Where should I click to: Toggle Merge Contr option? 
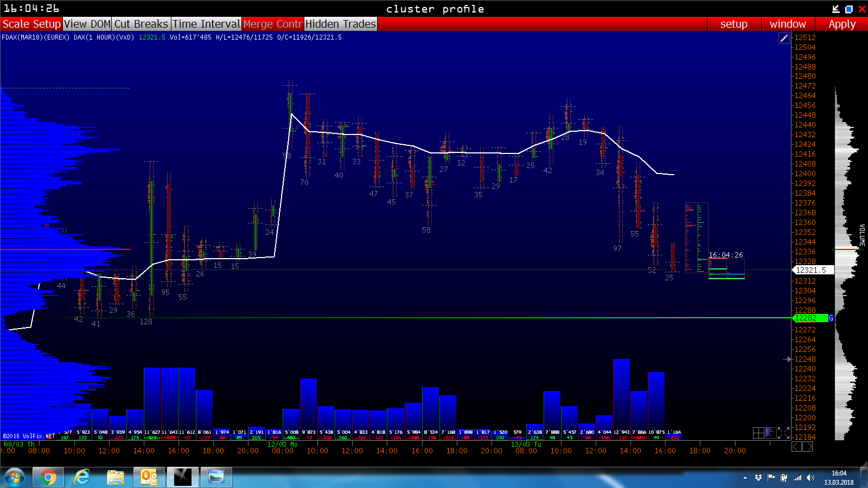273,24
